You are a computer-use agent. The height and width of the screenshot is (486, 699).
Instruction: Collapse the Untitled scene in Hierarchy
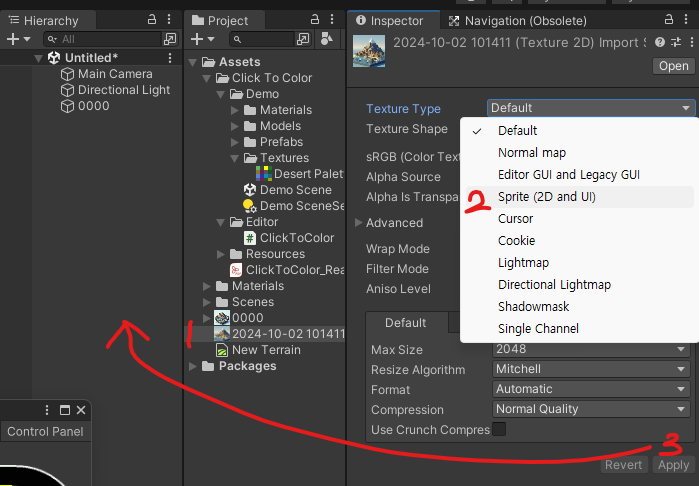pyautogui.click(x=39, y=58)
